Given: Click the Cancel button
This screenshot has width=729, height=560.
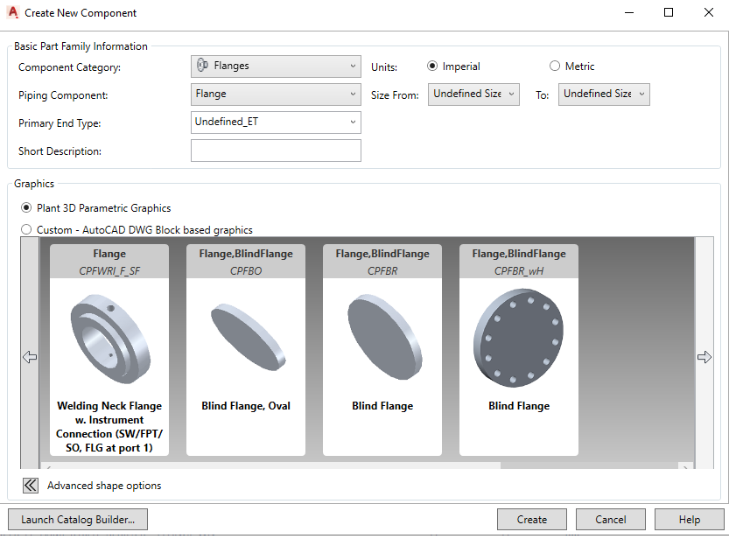Looking at the screenshot, I should (611, 520).
